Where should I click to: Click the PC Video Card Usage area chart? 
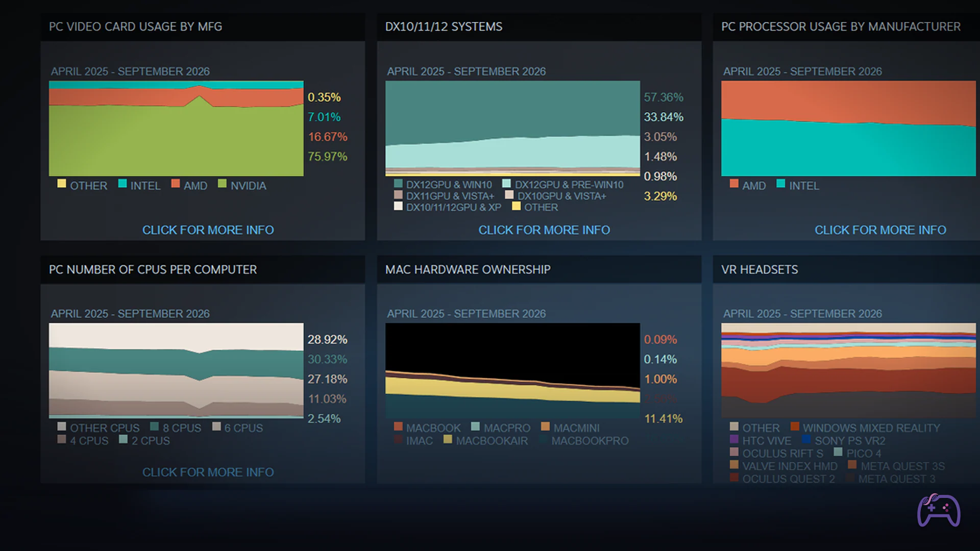point(176,129)
